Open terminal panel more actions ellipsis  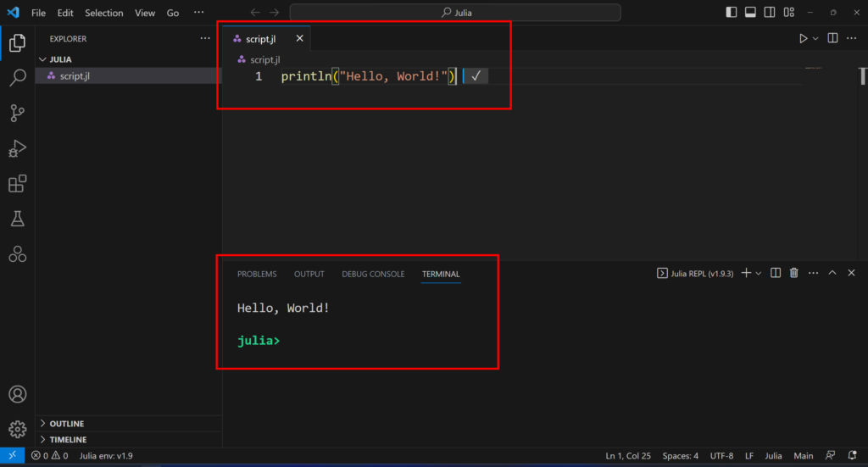[x=813, y=273]
